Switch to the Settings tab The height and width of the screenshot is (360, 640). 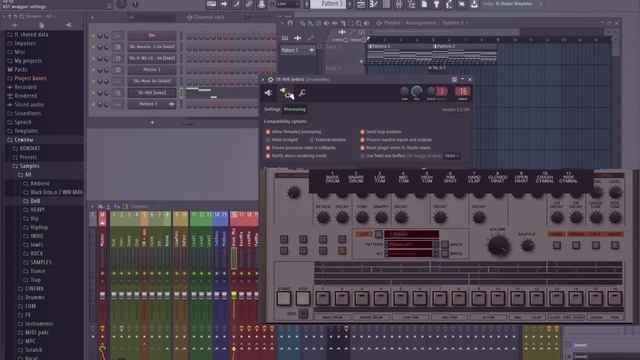pos(272,109)
